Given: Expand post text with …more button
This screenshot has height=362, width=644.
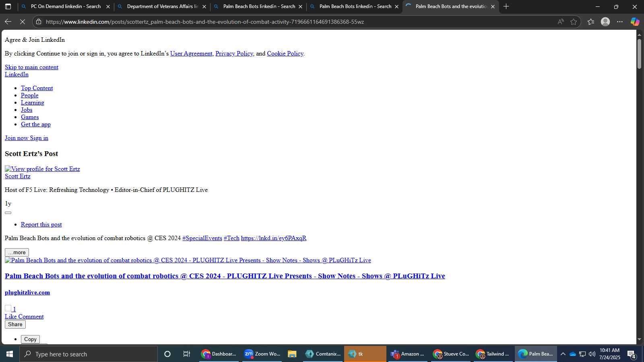Looking at the screenshot, I should (17, 253).
